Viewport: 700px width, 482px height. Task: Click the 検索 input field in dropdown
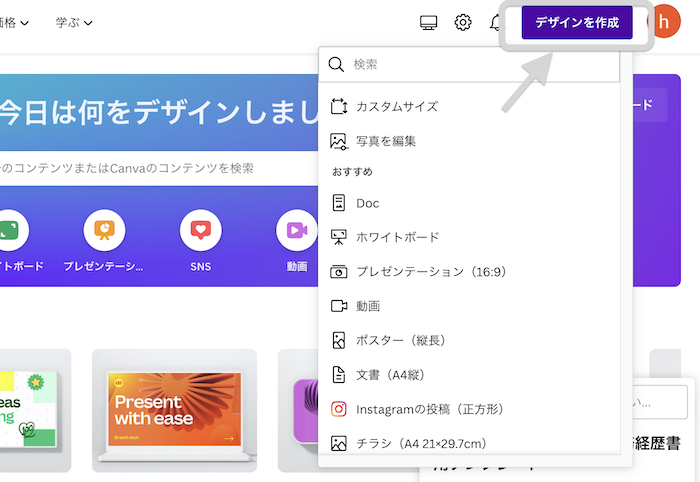(x=480, y=65)
